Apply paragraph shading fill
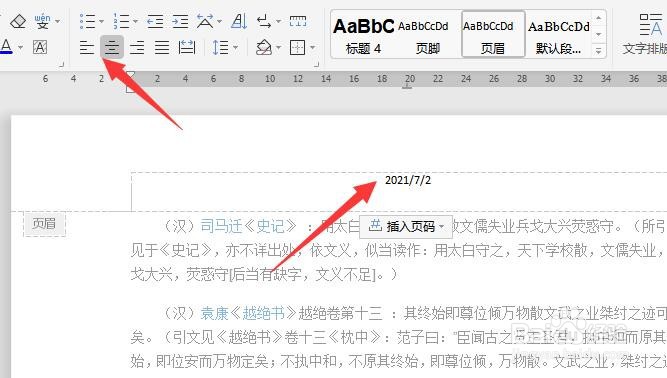667x378 pixels. [x=264, y=47]
